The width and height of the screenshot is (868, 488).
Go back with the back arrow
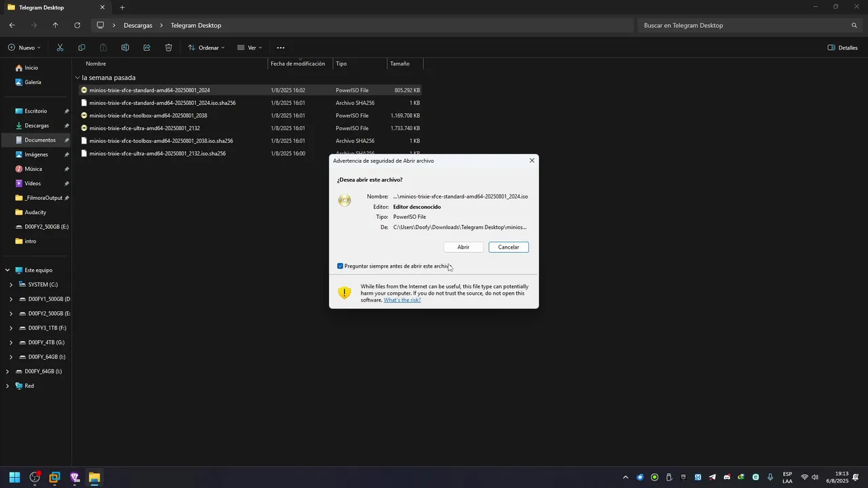(x=12, y=25)
